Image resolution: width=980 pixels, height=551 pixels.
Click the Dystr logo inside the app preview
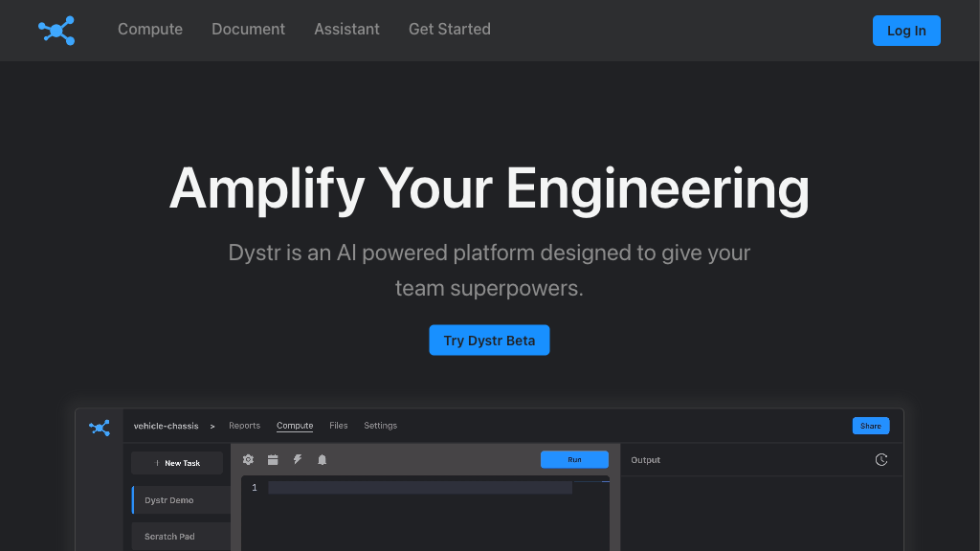coord(100,428)
